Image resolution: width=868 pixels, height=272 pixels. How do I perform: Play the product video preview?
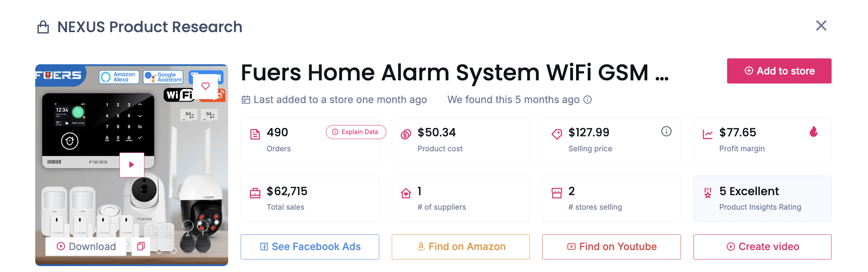(x=132, y=165)
